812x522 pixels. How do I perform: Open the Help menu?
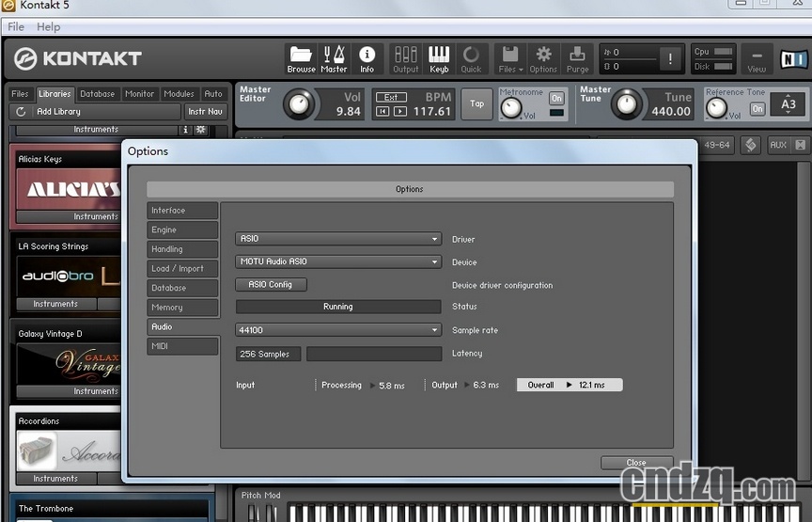click(48, 26)
